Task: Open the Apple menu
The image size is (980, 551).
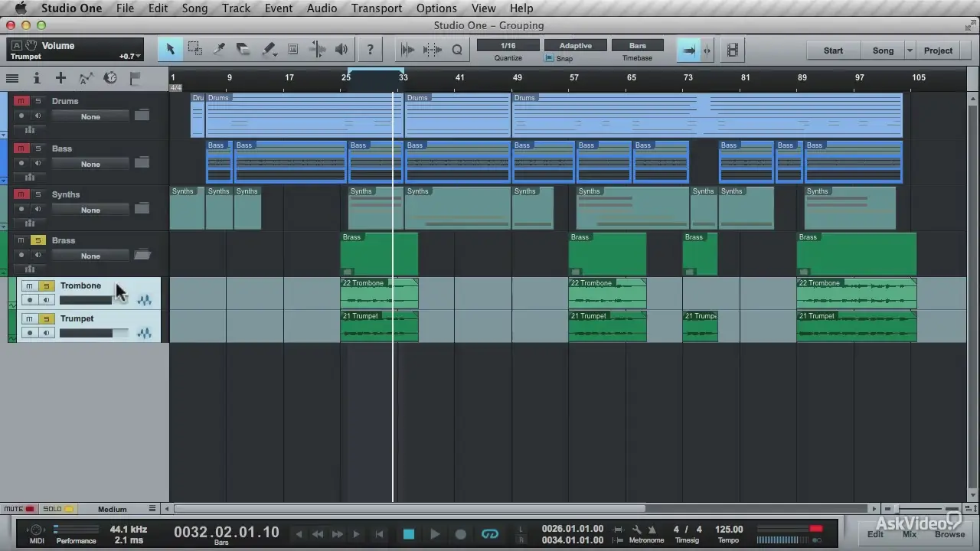Action: [x=21, y=8]
